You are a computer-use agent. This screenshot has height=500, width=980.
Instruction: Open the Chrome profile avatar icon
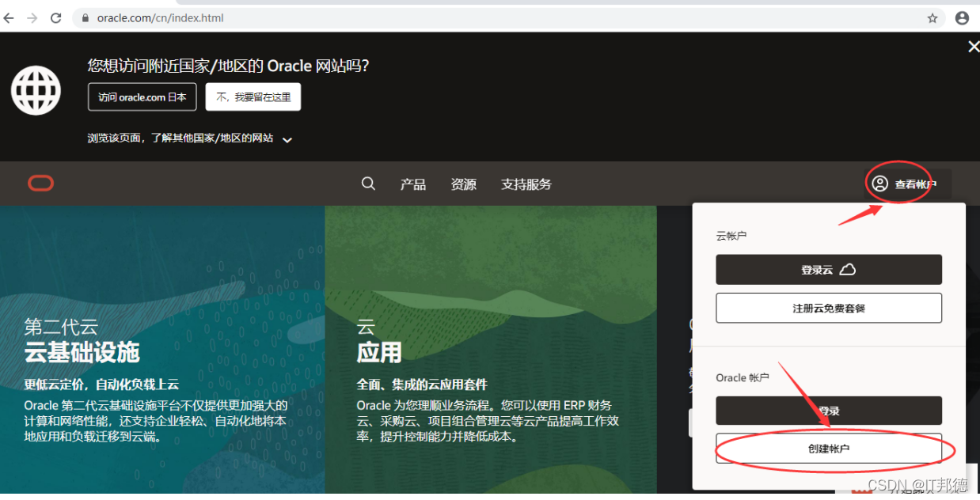pyautogui.click(x=962, y=17)
